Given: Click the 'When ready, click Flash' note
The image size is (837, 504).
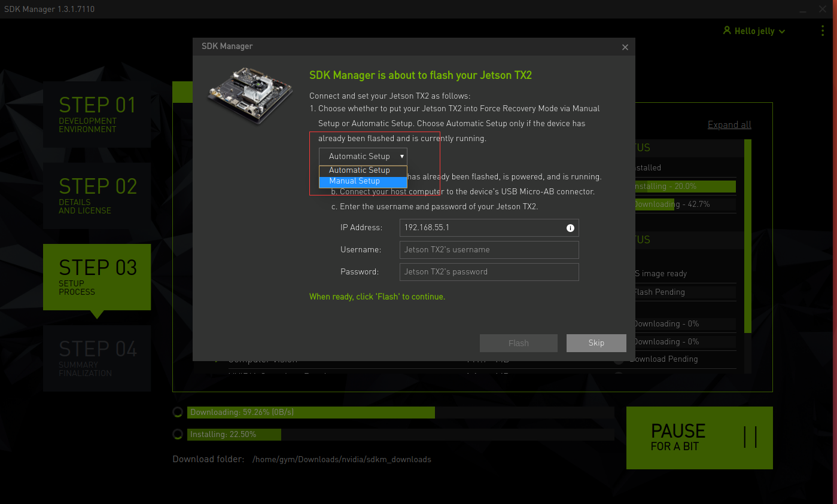Looking at the screenshot, I should (377, 297).
